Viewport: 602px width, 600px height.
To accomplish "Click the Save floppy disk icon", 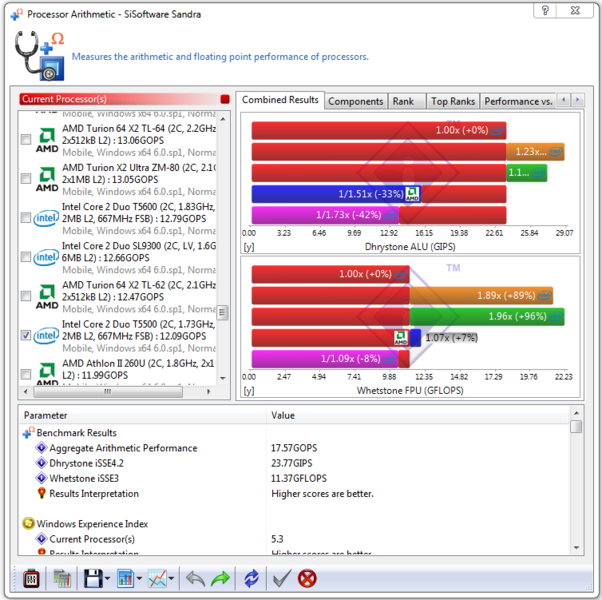I will (93, 579).
